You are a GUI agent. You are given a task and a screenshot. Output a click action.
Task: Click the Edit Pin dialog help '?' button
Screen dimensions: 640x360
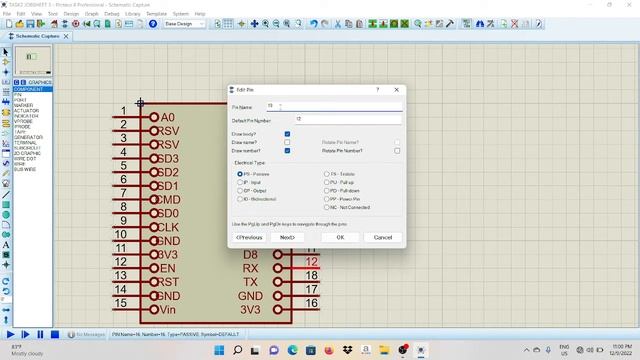coord(378,90)
